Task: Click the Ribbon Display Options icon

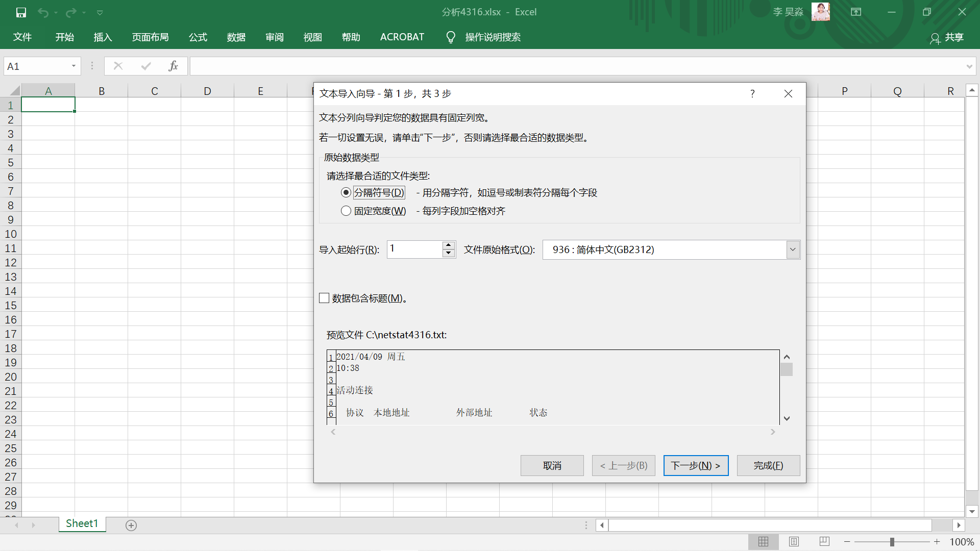Action: (856, 12)
